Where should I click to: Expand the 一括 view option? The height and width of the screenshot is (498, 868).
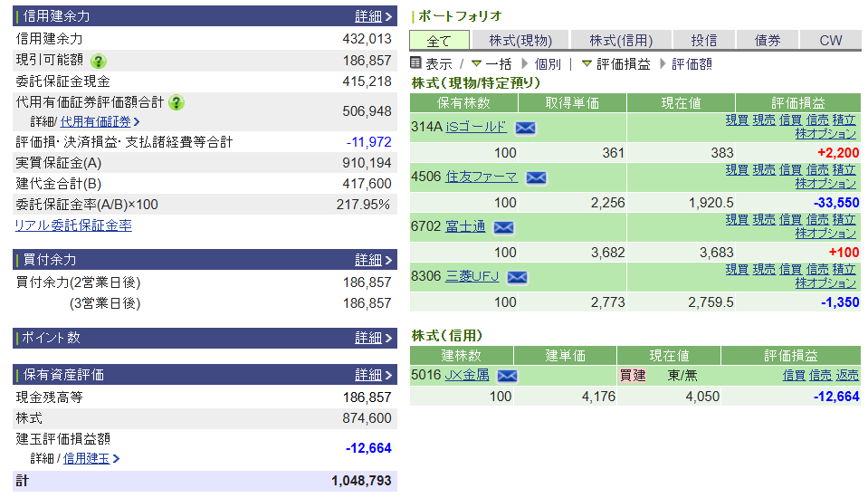click(x=491, y=64)
